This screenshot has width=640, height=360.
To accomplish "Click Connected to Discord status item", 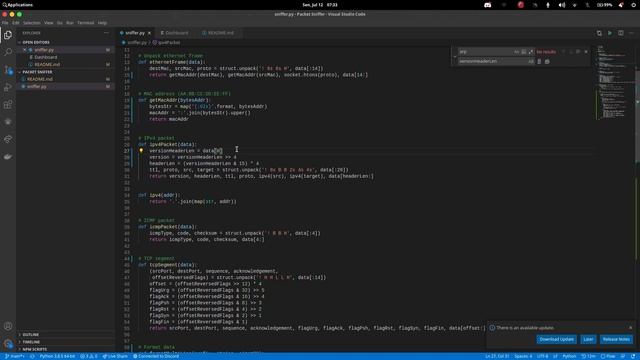I will pyautogui.click(x=156, y=356).
